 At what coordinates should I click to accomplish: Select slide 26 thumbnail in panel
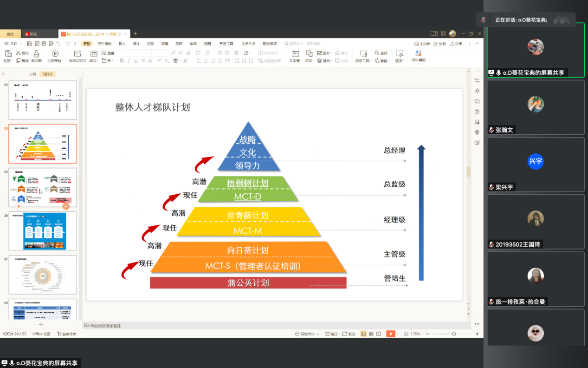click(x=43, y=231)
